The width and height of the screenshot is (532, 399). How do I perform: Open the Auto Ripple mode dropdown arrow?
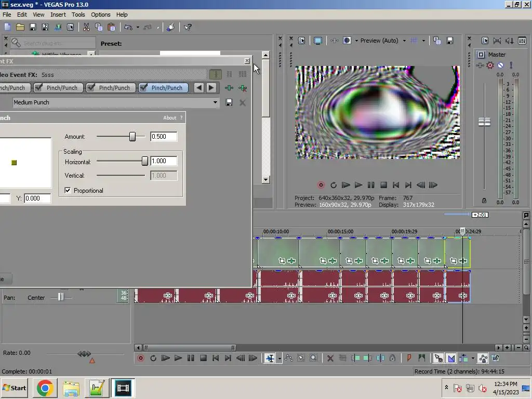(473, 358)
